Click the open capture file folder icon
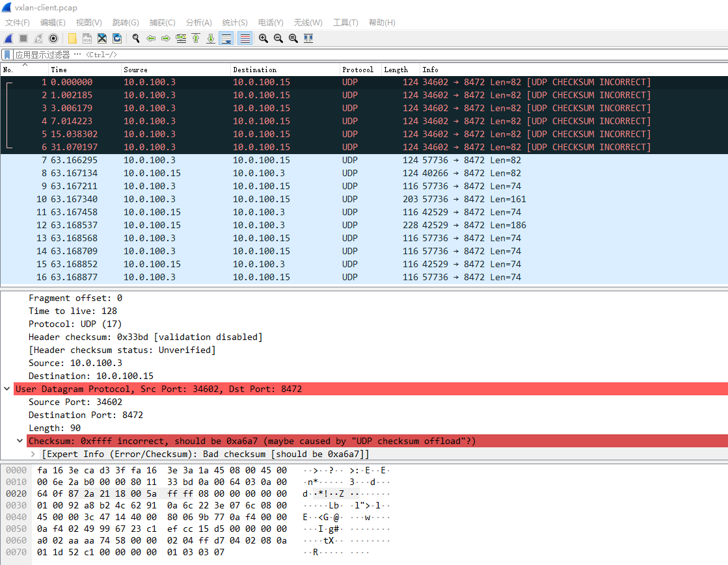Image resolution: width=728 pixels, height=565 pixels. pos(72,38)
